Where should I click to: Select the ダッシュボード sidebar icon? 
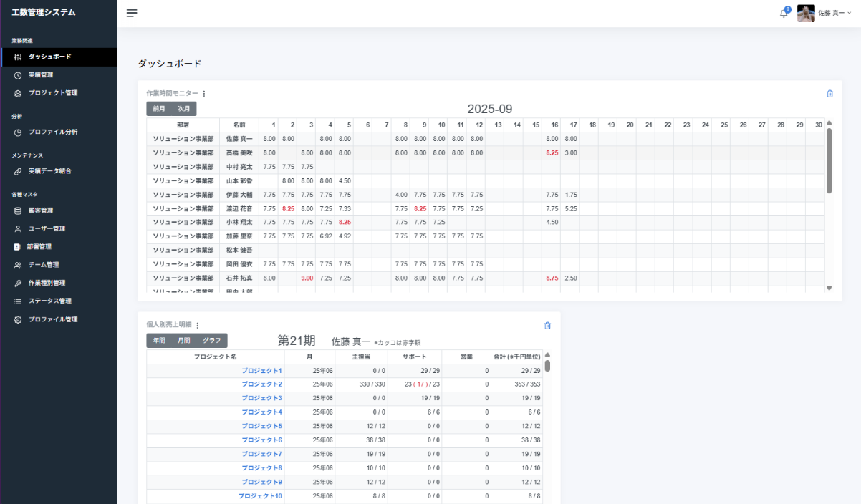[x=19, y=57]
